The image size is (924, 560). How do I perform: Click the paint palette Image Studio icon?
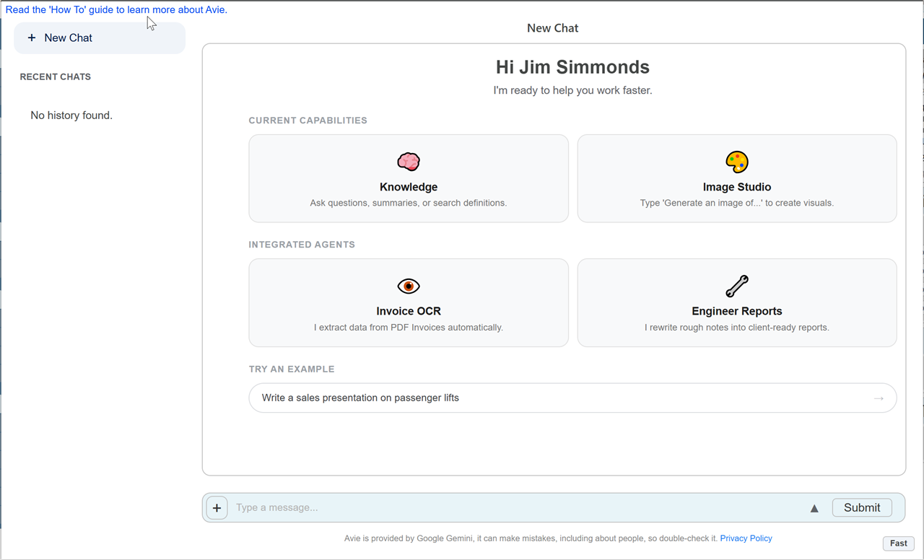coord(736,162)
